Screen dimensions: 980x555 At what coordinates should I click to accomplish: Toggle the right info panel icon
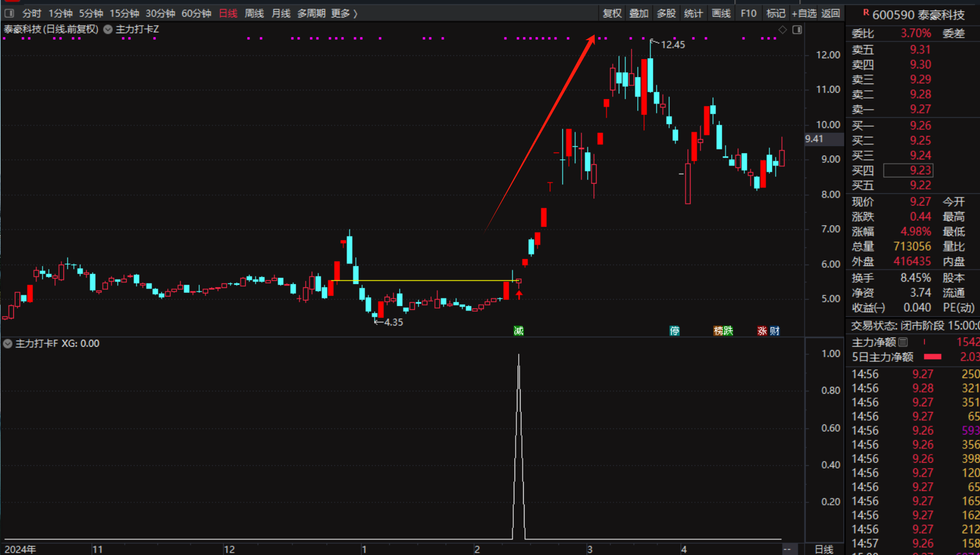[797, 29]
